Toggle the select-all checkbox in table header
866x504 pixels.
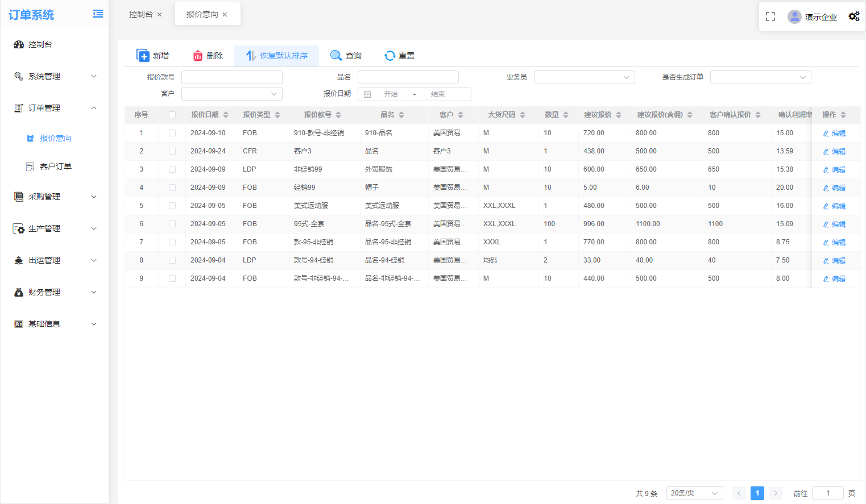tap(172, 115)
